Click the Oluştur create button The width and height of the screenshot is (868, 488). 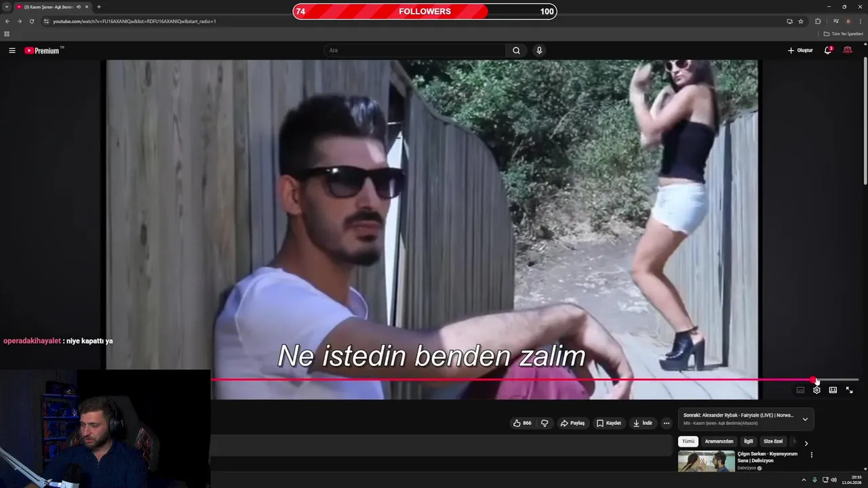pyautogui.click(x=800, y=50)
